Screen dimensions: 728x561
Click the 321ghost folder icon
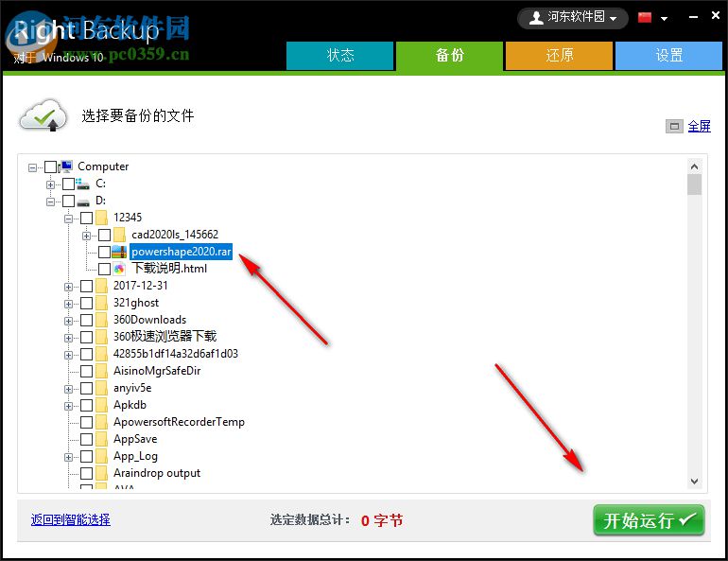pos(101,303)
